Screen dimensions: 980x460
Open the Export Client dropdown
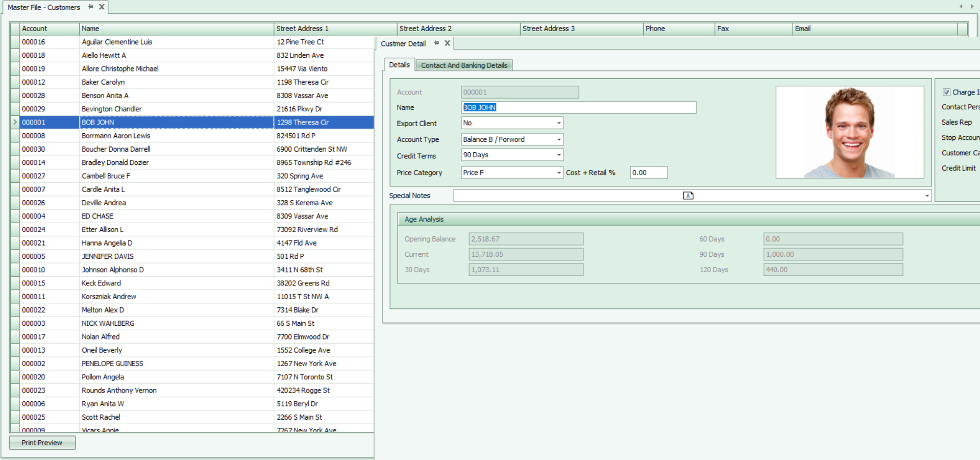(x=559, y=123)
